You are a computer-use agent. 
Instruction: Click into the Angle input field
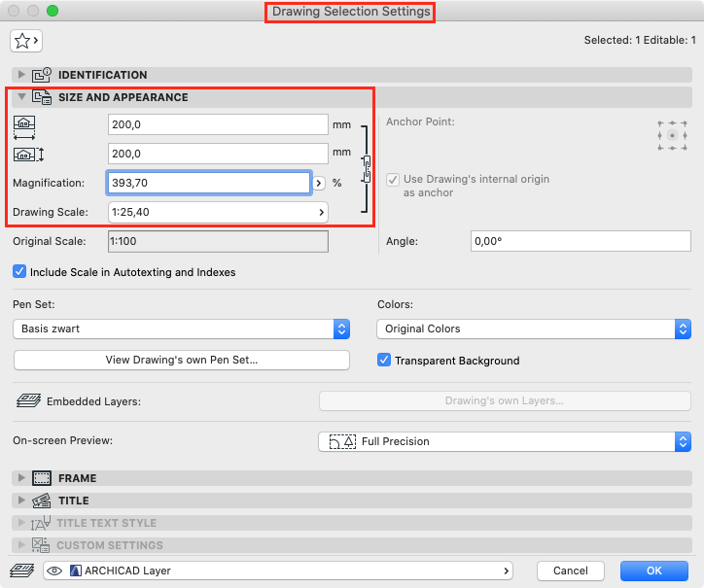(x=581, y=241)
